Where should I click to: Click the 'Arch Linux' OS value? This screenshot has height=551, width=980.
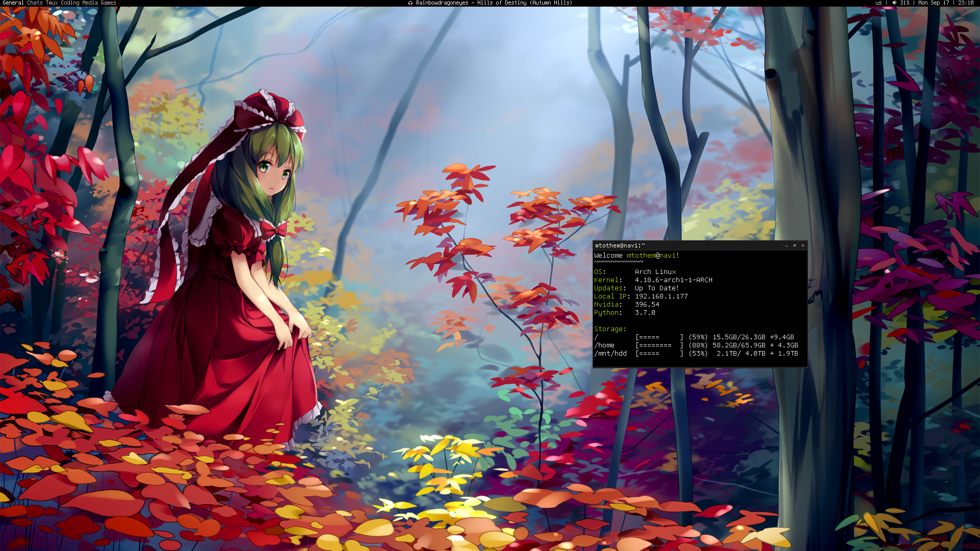[655, 272]
